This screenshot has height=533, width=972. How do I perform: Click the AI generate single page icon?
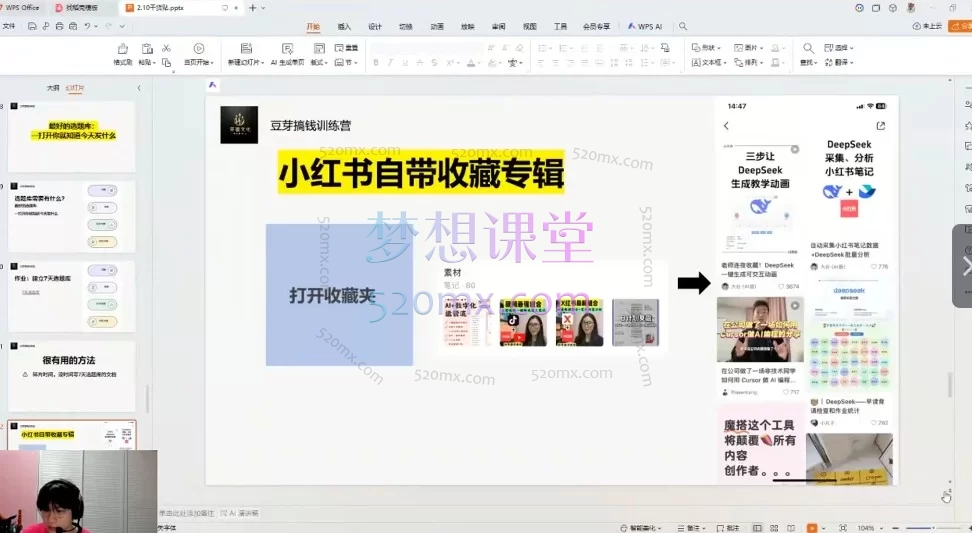point(287,48)
